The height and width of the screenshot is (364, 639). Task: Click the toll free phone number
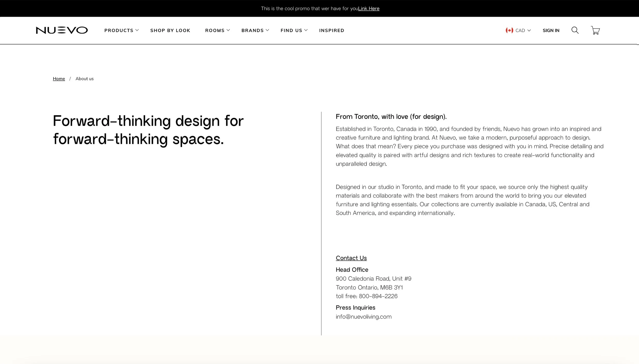click(x=378, y=296)
